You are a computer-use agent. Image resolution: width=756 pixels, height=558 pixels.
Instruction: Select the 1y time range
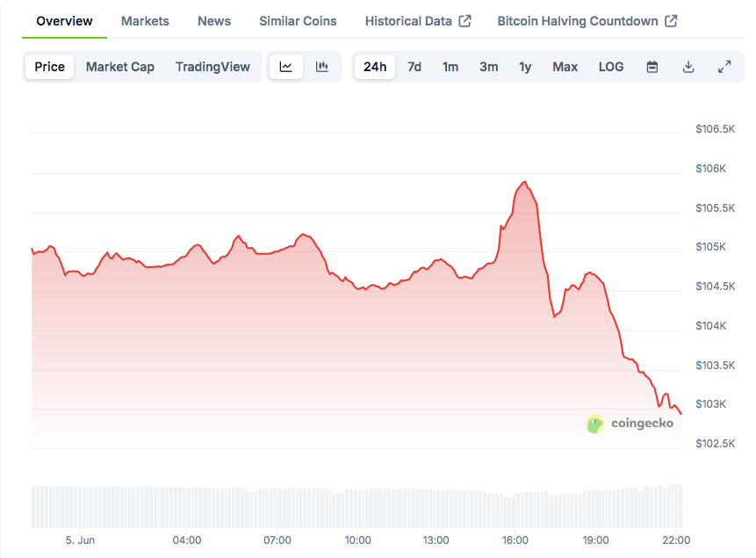click(525, 67)
